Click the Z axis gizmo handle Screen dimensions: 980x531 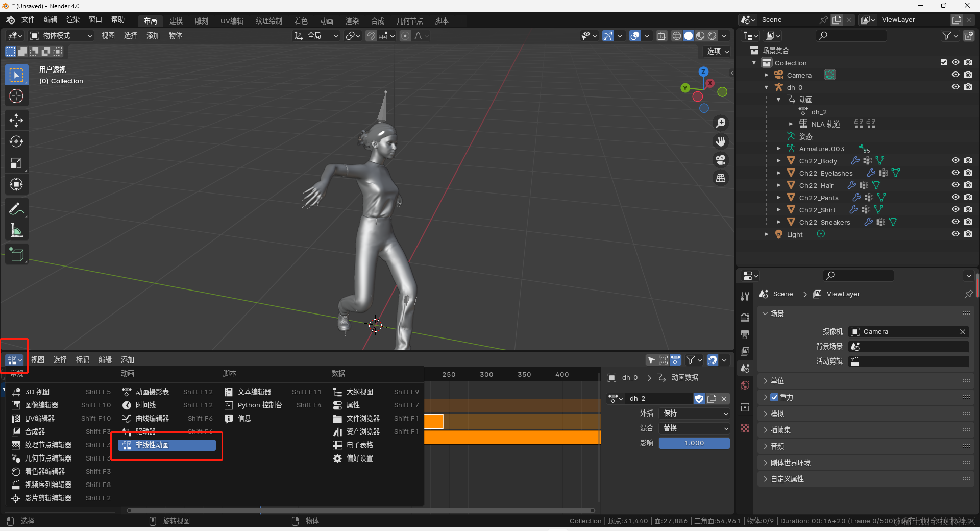click(x=703, y=72)
